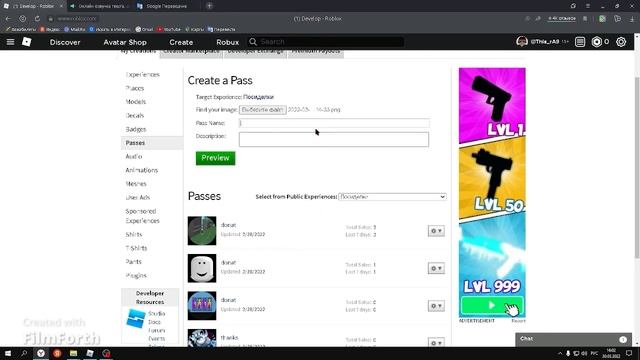640x360 pixels.
Task: Switch to the Creator Marketplace tab
Action: point(191,53)
